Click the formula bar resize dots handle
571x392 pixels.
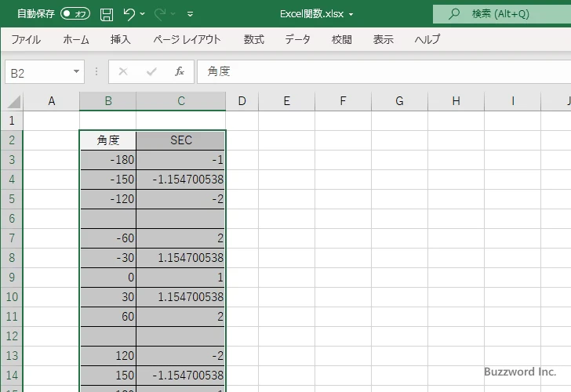coord(96,71)
